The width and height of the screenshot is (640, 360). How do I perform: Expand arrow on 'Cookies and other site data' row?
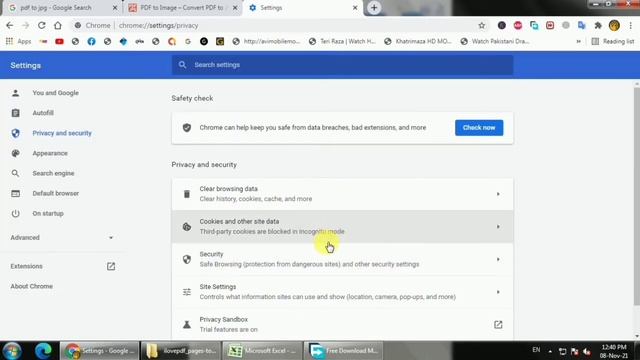pos(498,227)
